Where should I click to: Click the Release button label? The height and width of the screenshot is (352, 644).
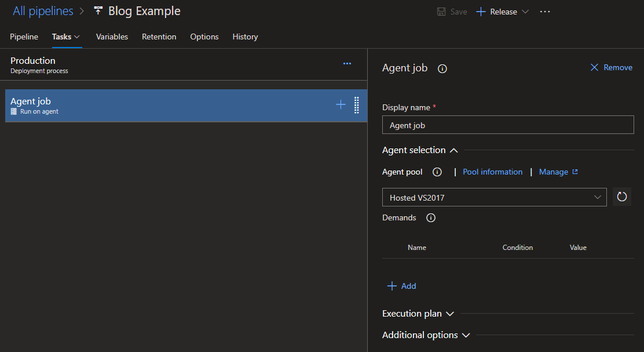503,12
